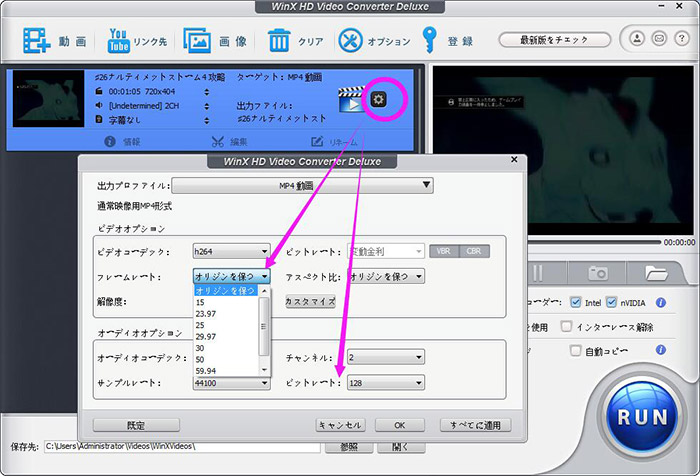Enable deinterlacing (インターレース解除) checkbox
This screenshot has width=700, height=476.
pos(566,326)
